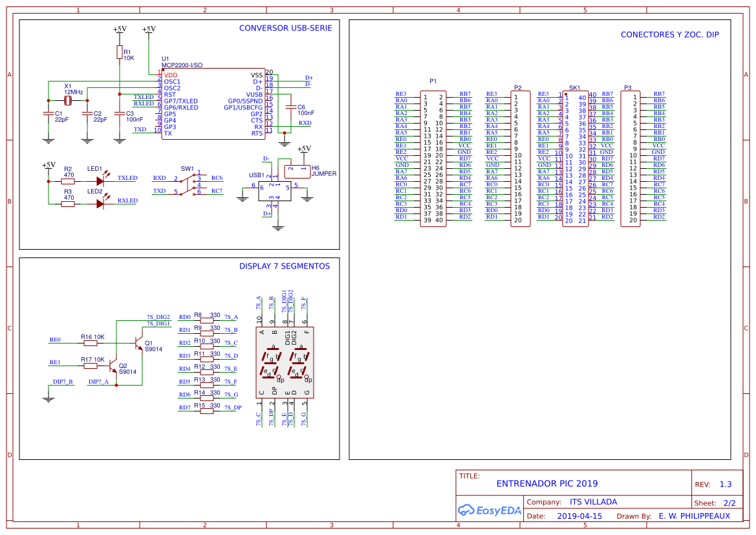Image resolution: width=756 pixels, height=535 pixels.
Task: Click the R1 10K resistor symbol
Action: [119, 53]
